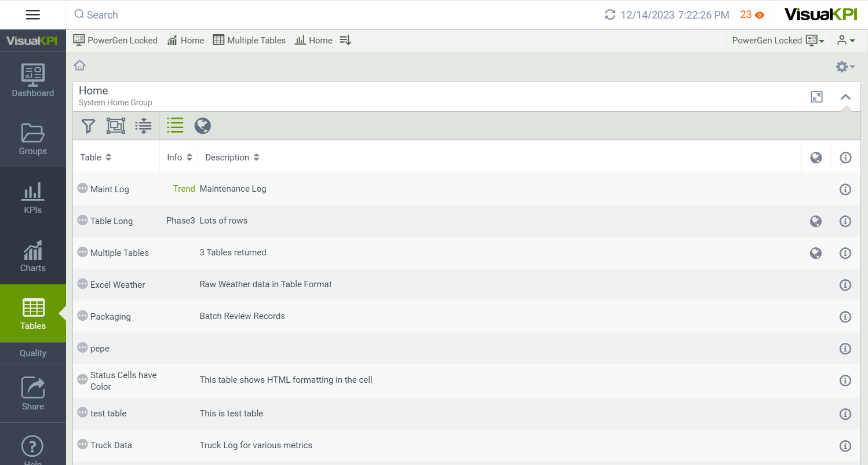This screenshot has width=868, height=465.
Task: Click the filter funnel icon
Action: [x=88, y=126]
